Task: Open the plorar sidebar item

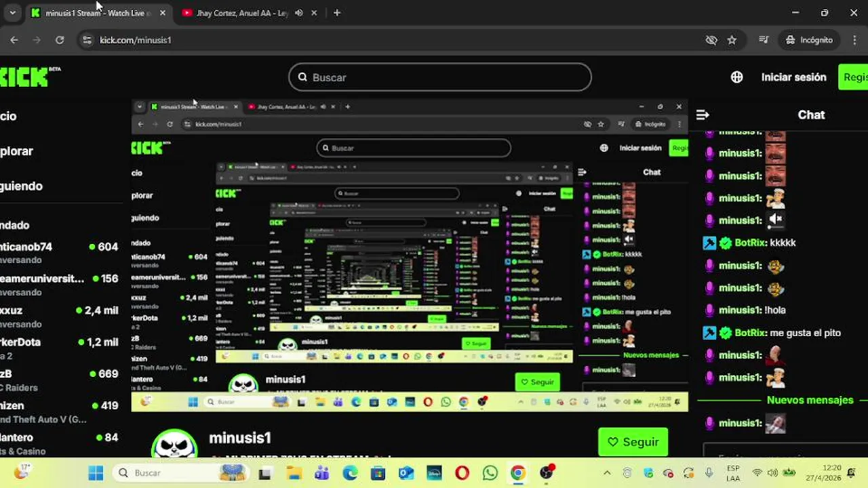Action: point(16,151)
